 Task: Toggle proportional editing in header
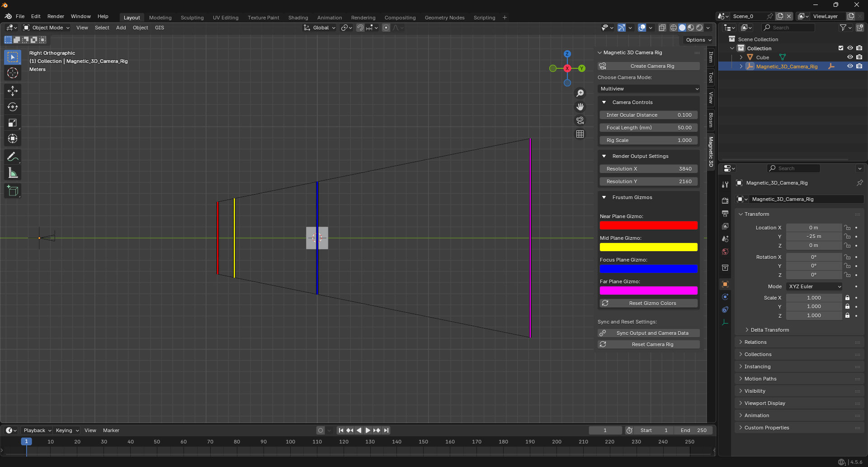(386, 28)
